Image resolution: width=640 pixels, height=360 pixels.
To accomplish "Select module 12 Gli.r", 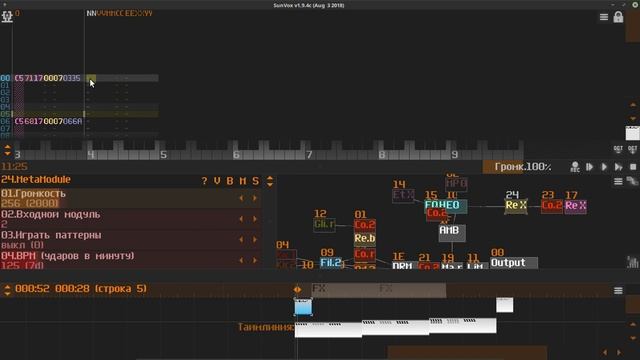I will [x=324, y=225].
